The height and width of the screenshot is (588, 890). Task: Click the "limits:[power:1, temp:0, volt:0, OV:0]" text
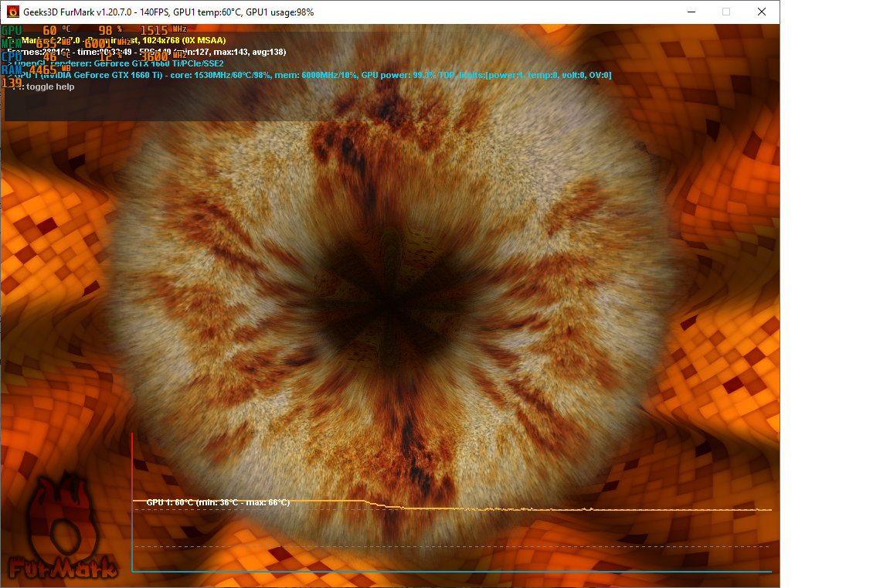point(535,75)
